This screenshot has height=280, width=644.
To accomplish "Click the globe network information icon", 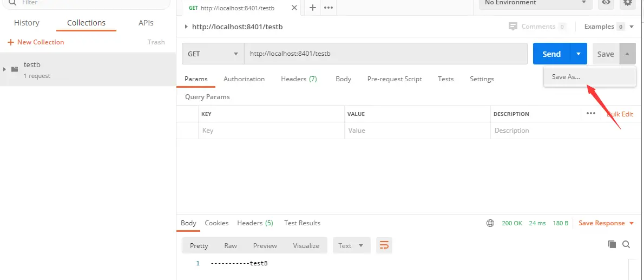I will pyautogui.click(x=490, y=223).
